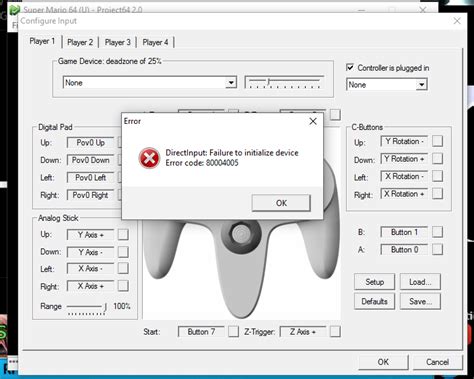Click the A button mapping Button 0
This screenshot has width=474, height=379.
click(x=404, y=250)
